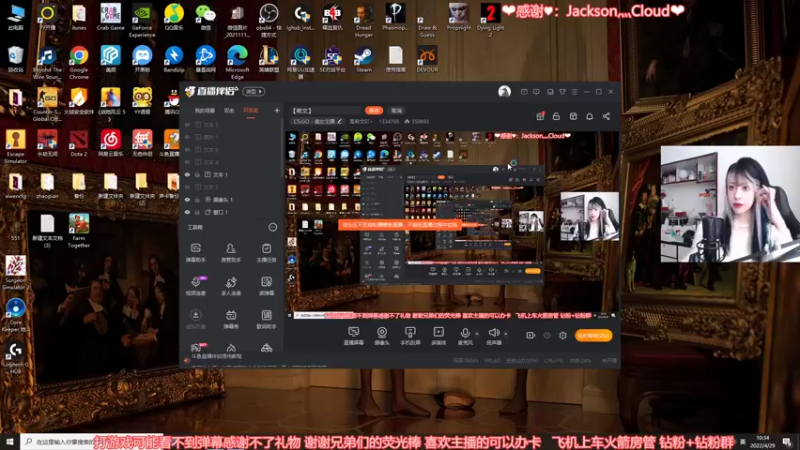This screenshot has width=800, height=450.
Task: Open the 虚拟形象 virtual avatar tool
Action: point(195,319)
